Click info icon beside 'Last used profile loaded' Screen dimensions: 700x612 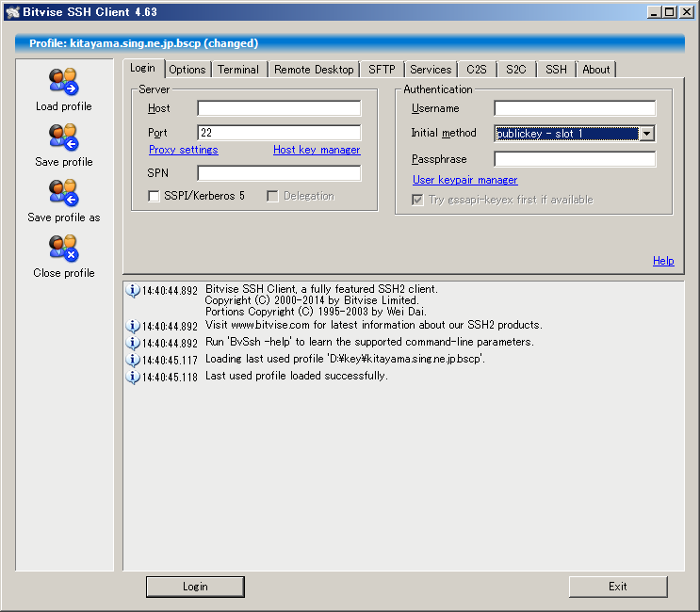[133, 377]
